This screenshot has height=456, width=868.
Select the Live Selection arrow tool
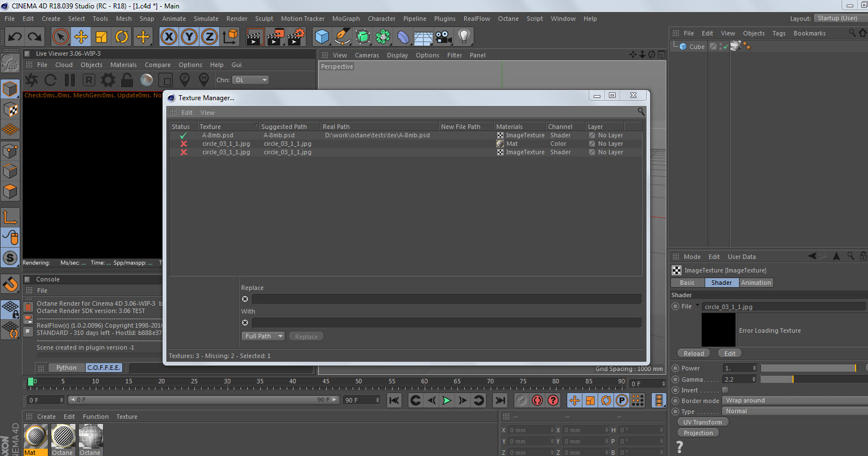[x=60, y=37]
